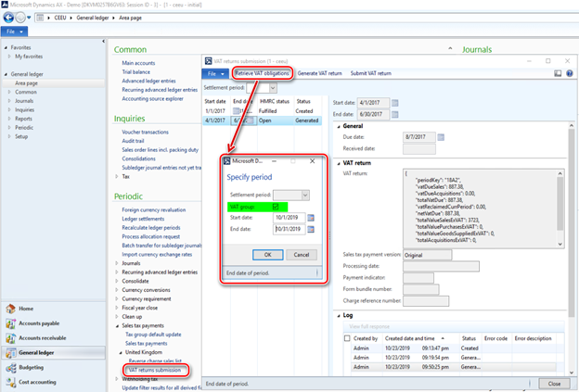Select the 4/1/2017 Open row
Image resolution: width=579 pixels, height=392 pixels.
[x=263, y=120]
